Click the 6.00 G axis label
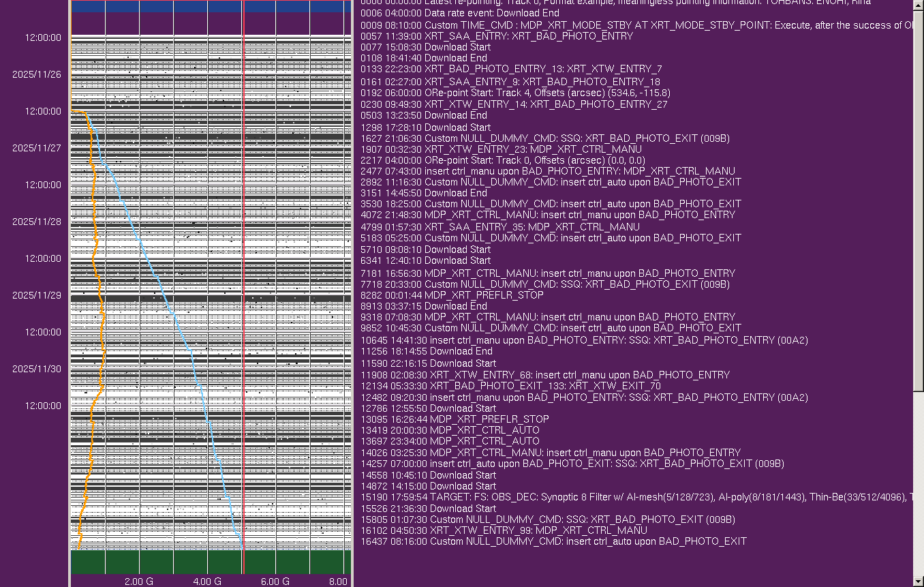Screen dimensions: 924x587 click(275, 582)
